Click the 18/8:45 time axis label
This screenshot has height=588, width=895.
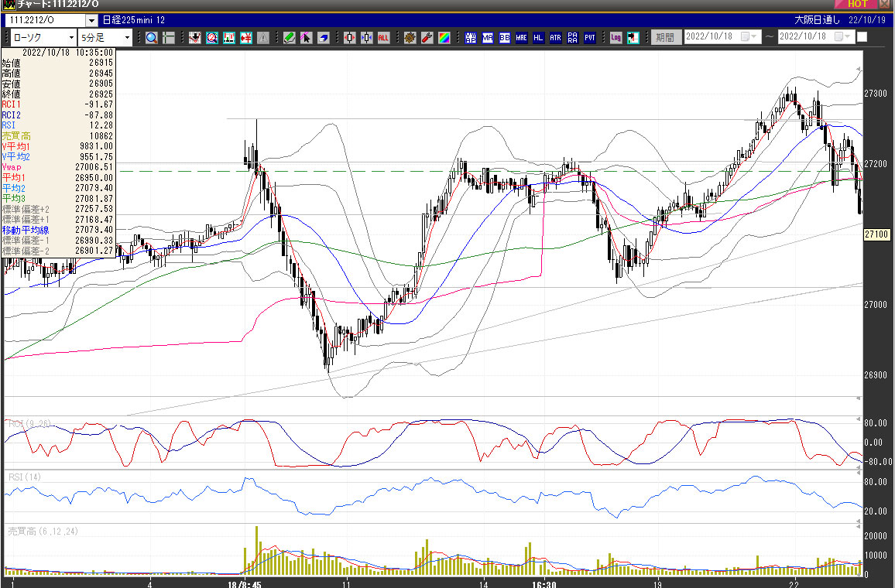pos(245,584)
